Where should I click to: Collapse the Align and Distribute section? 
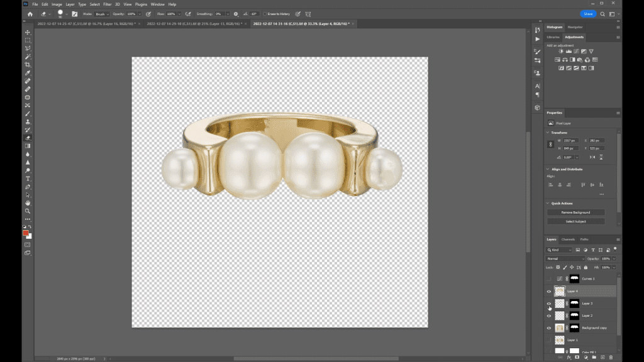(x=548, y=169)
